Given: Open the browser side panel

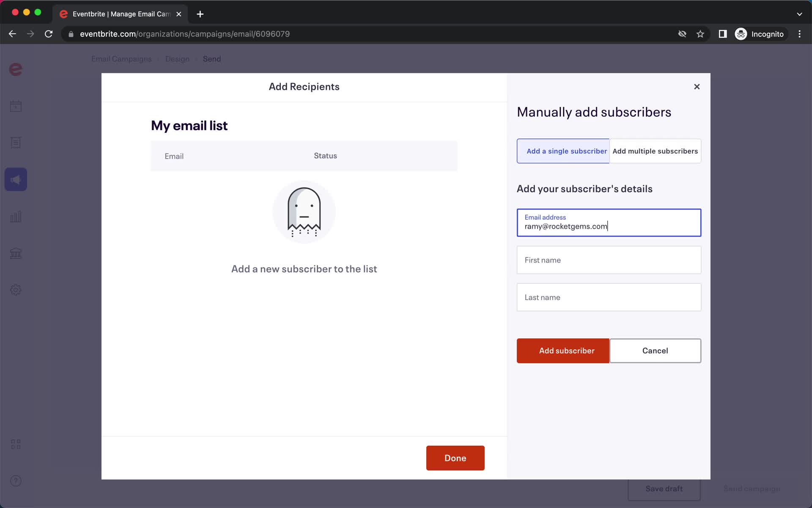Looking at the screenshot, I should pos(723,34).
